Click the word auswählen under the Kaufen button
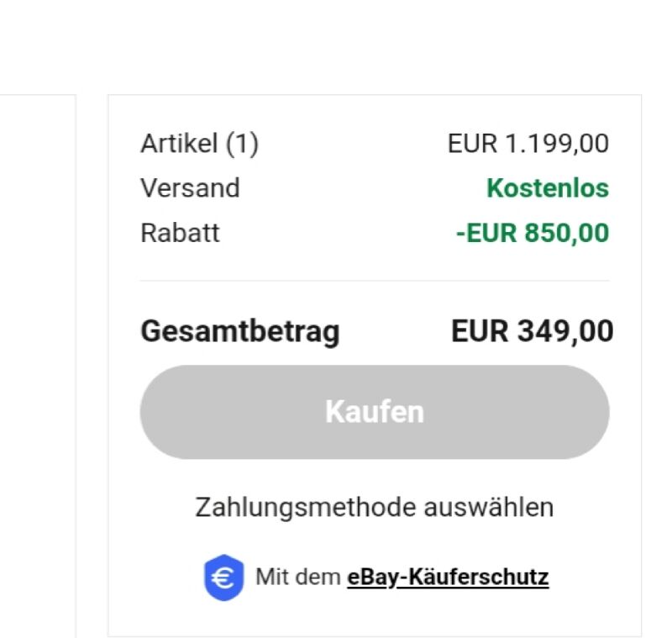The image size is (672, 638). click(x=489, y=507)
